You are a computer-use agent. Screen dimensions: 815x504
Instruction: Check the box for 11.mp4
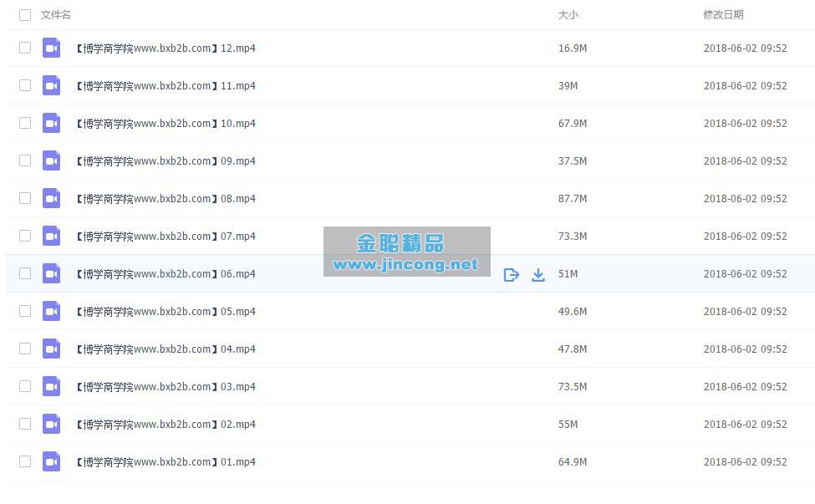pyautogui.click(x=25, y=85)
